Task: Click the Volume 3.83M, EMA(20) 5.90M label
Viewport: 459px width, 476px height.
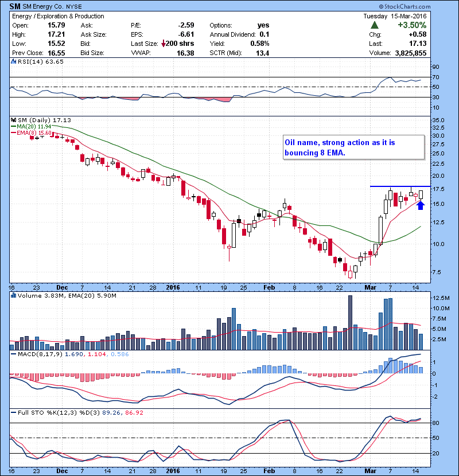Action: tap(67, 296)
